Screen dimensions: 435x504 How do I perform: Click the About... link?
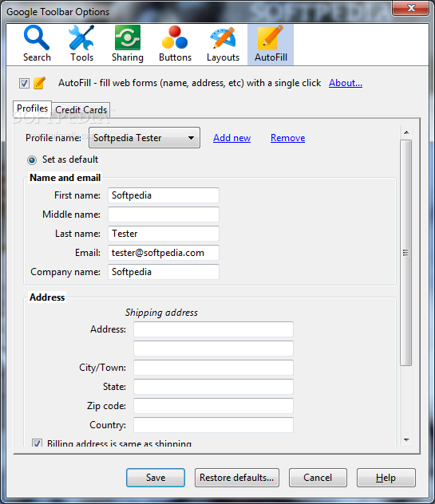(x=346, y=83)
